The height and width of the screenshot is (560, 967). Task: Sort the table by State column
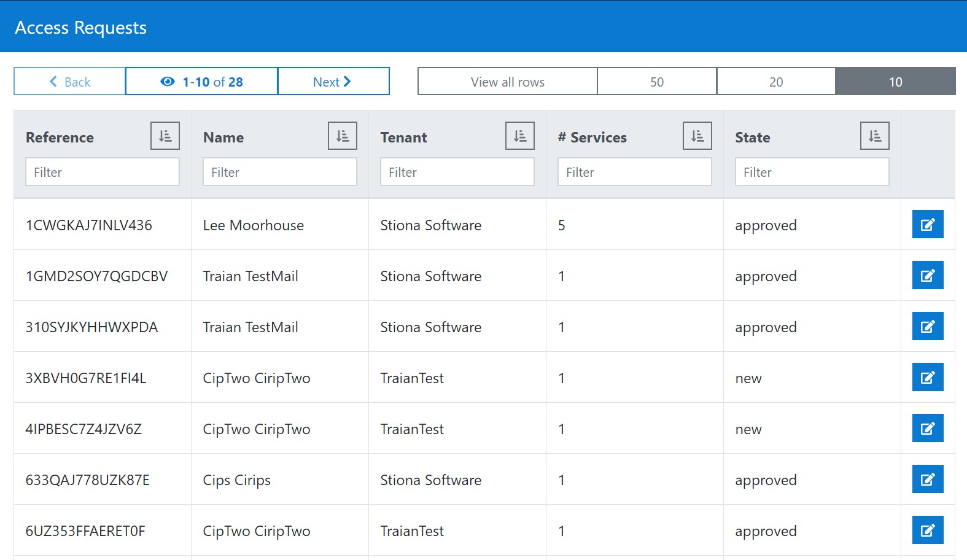click(875, 136)
